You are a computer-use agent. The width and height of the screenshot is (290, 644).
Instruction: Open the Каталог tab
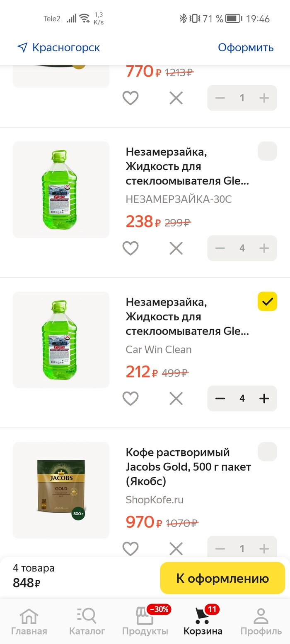pos(87,621)
